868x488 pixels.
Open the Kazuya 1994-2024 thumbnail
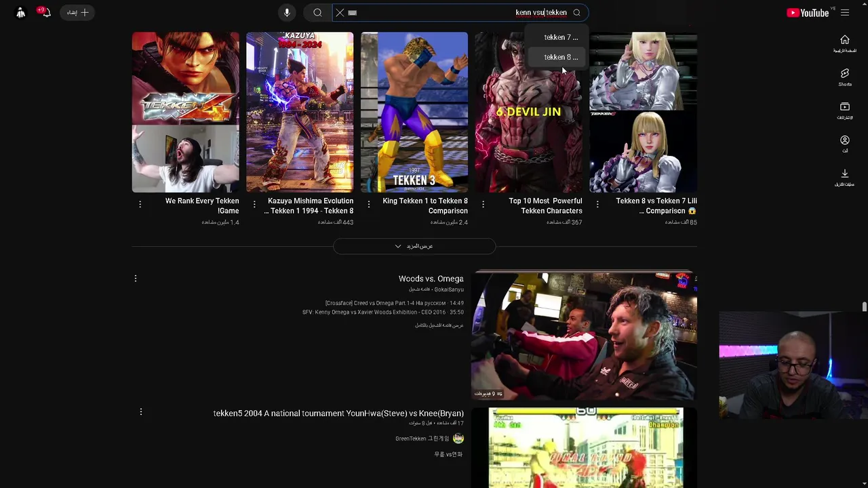point(300,113)
